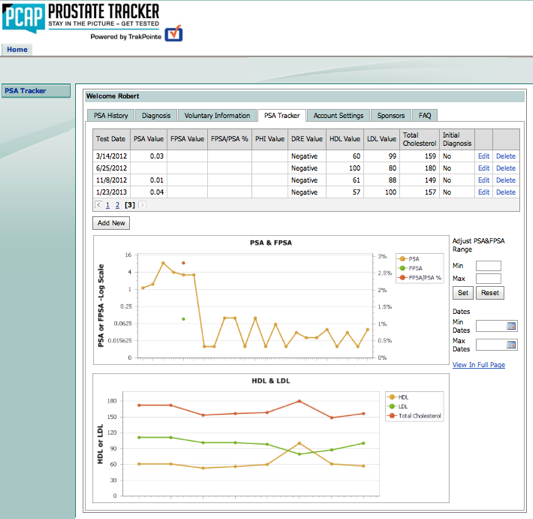This screenshot has width=533, height=519.
Task: Toggle the LDL legend marker
Action: [392, 406]
